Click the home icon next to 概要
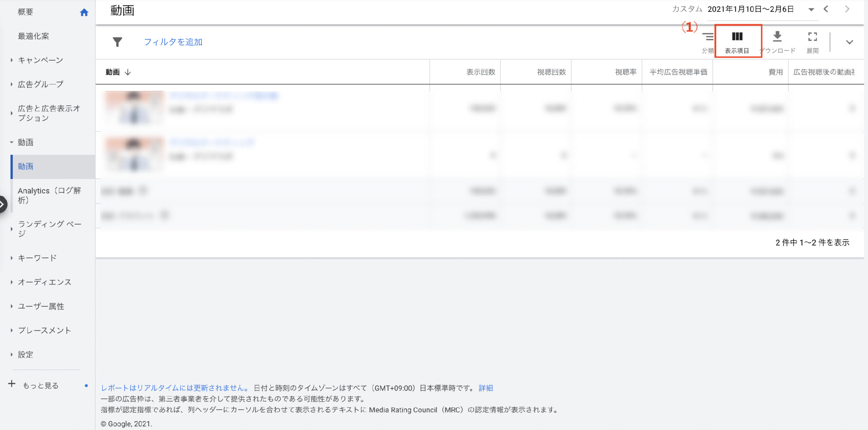 coord(84,13)
